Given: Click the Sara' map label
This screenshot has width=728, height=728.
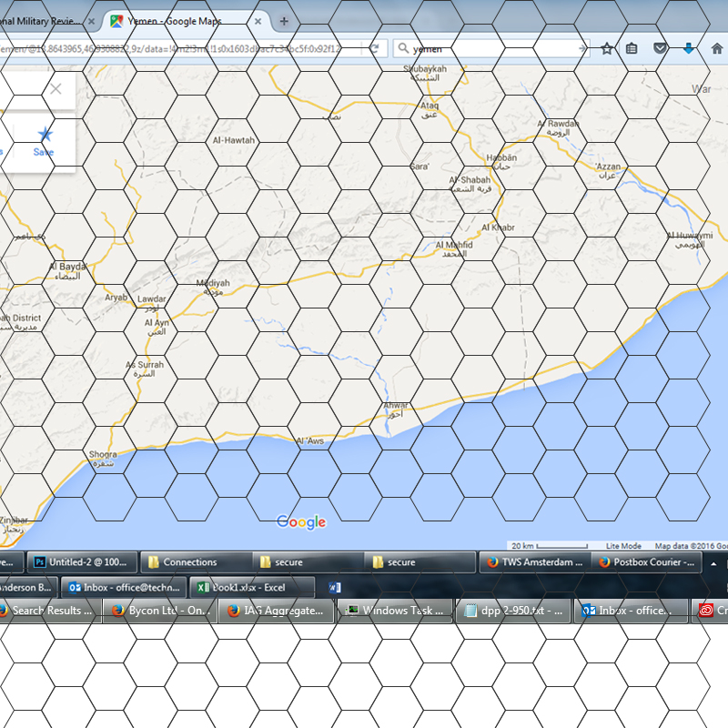Looking at the screenshot, I should pos(420,167).
